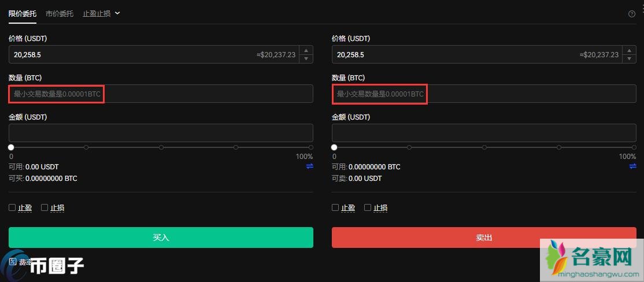Click the buy-side 数量 (BTC) input field
The image size is (644, 282).
click(x=161, y=94)
